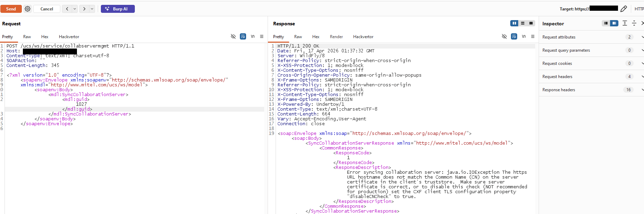Open Repeater request settings gear
Image resolution: width=644 pixels, height=214 pixels.
tap(28, 9)
